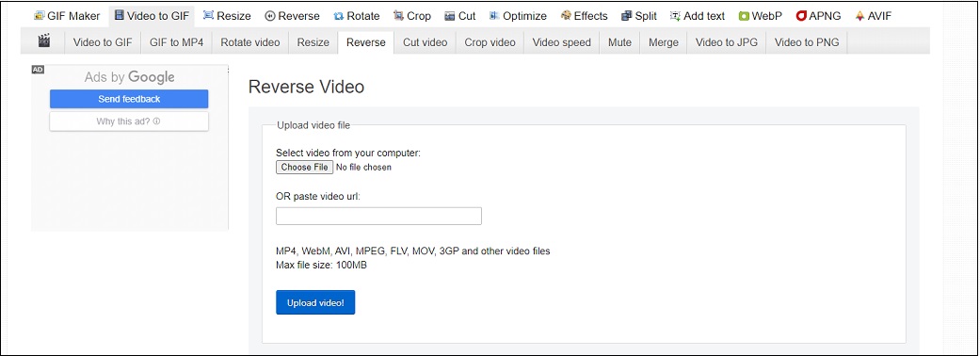Switch to the Video speed tab

tap(561, 42)
